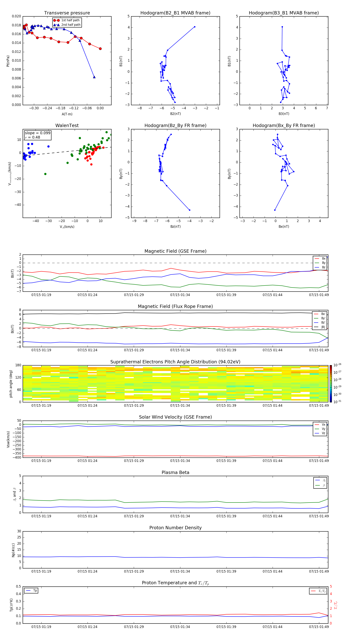The image size is (351, 644).
Task: Click the Bz legend entry in GSE magnetic field
Action: [x=320, y=267]
